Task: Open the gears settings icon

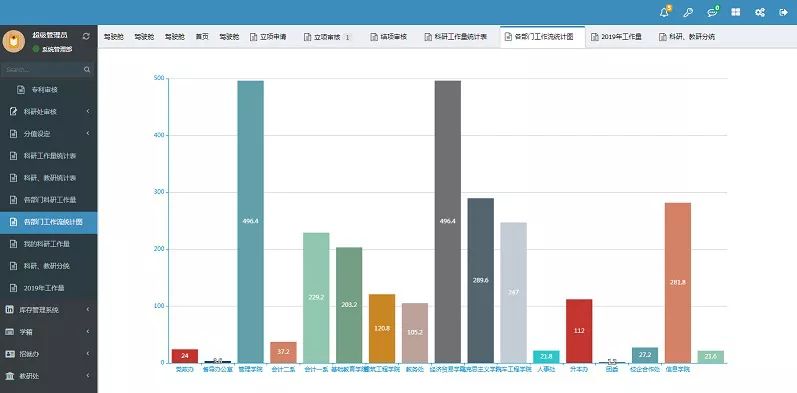Action: coord(760,13)
